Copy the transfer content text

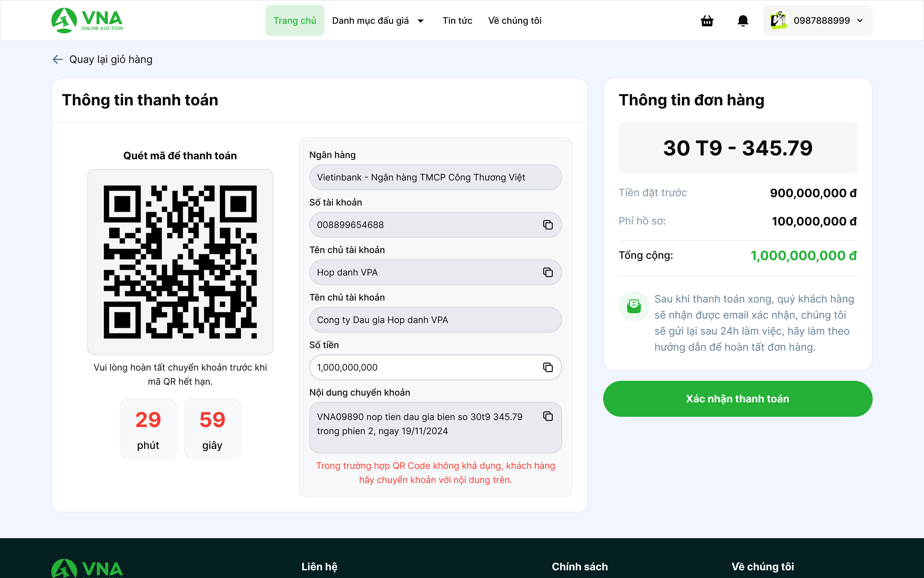(x=548, y=416)
